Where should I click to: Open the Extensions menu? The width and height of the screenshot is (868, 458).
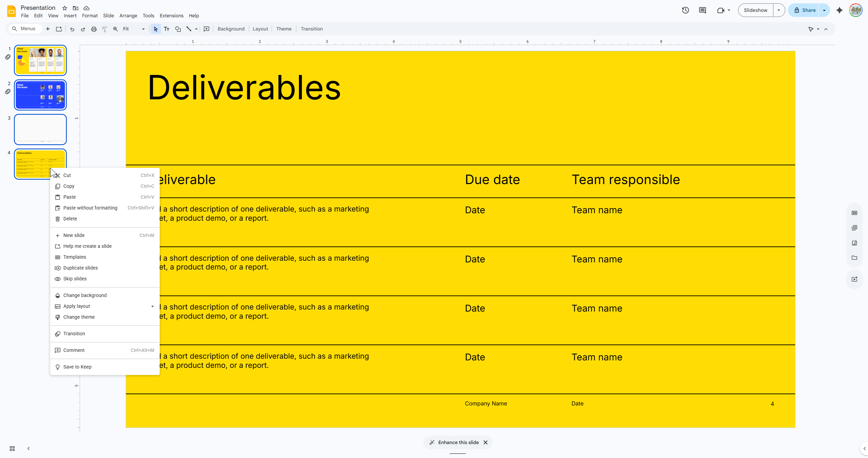[x=172, y=16]
